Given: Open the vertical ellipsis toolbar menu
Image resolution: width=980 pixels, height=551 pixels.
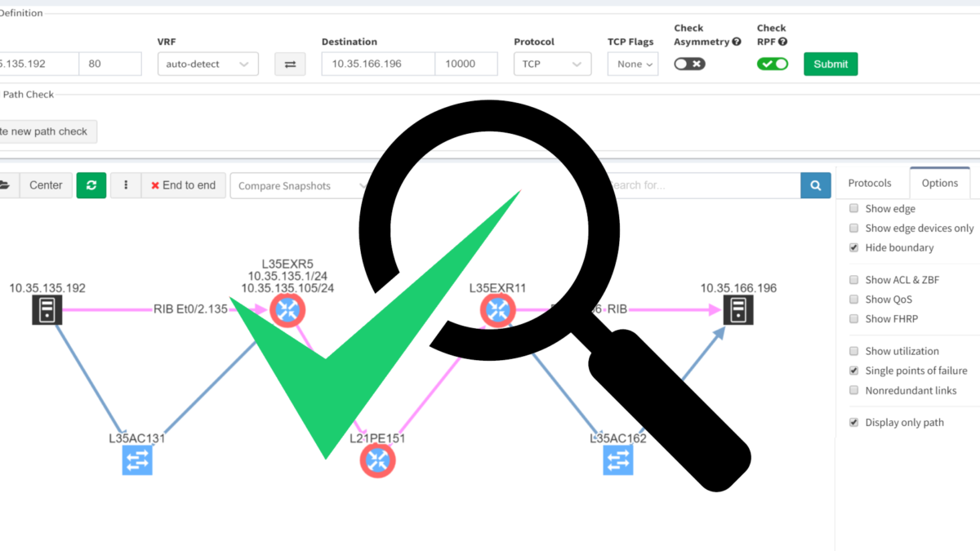Looking at the screenshot, I should (126, 185).
